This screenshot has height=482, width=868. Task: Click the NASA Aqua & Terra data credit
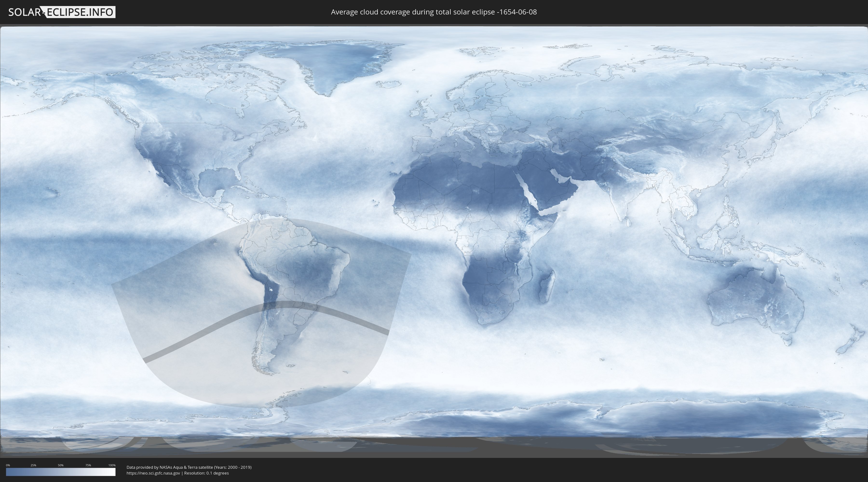[189, 467]
